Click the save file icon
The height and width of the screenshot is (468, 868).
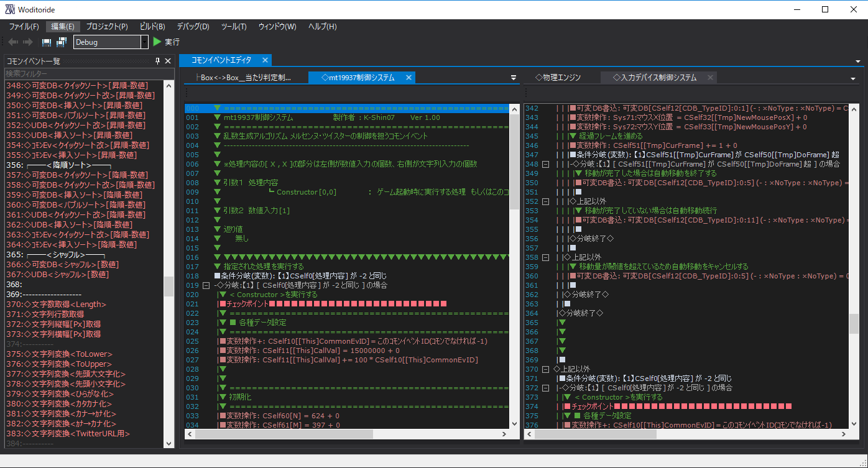click(47, 42)
